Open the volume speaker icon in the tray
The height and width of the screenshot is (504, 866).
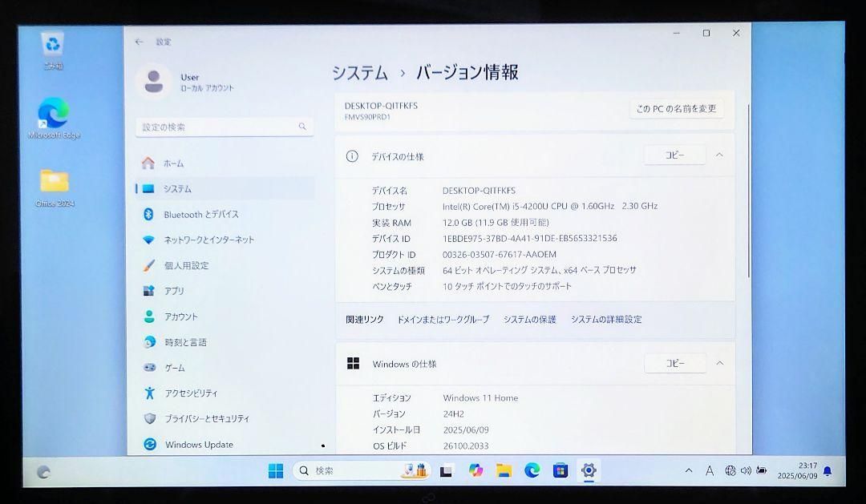[x=746, y=471]
